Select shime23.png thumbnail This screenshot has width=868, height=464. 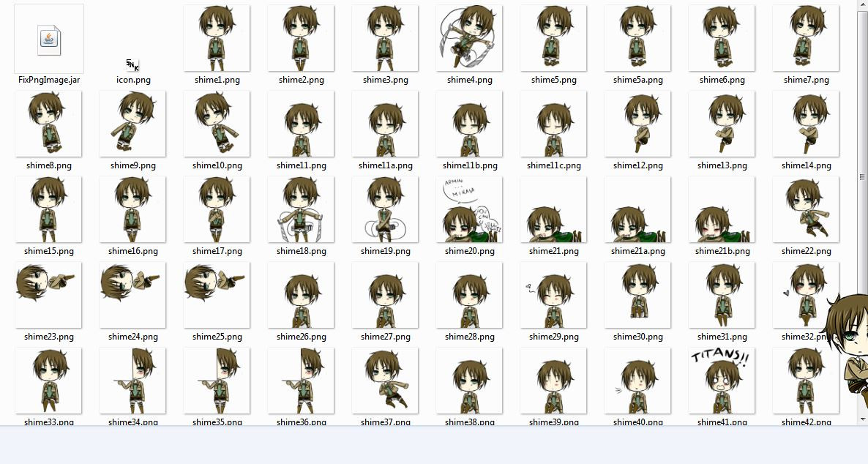click(x=49, y=295)
